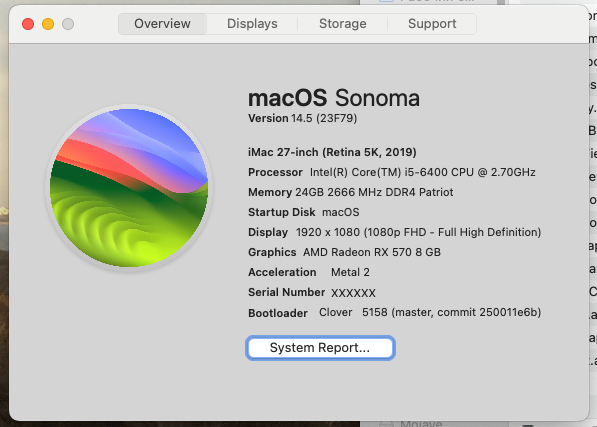The width and height of the screenshot is (597, 427).
Task: Click the Version 14.5 build text
Action: [302, 118]
